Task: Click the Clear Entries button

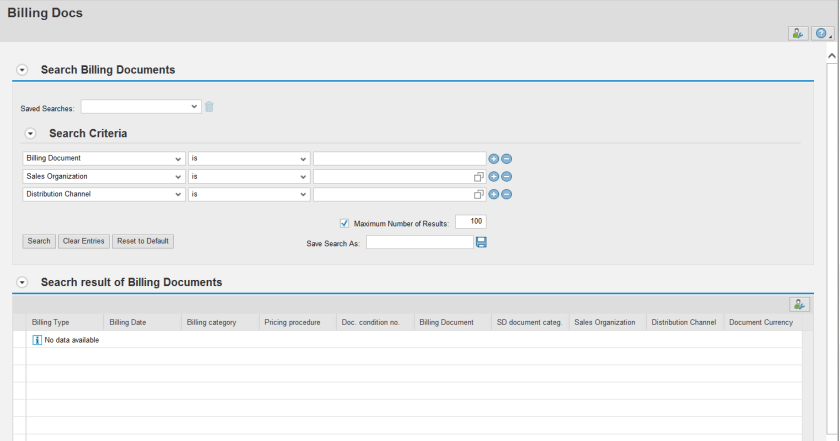Action: 84,241
